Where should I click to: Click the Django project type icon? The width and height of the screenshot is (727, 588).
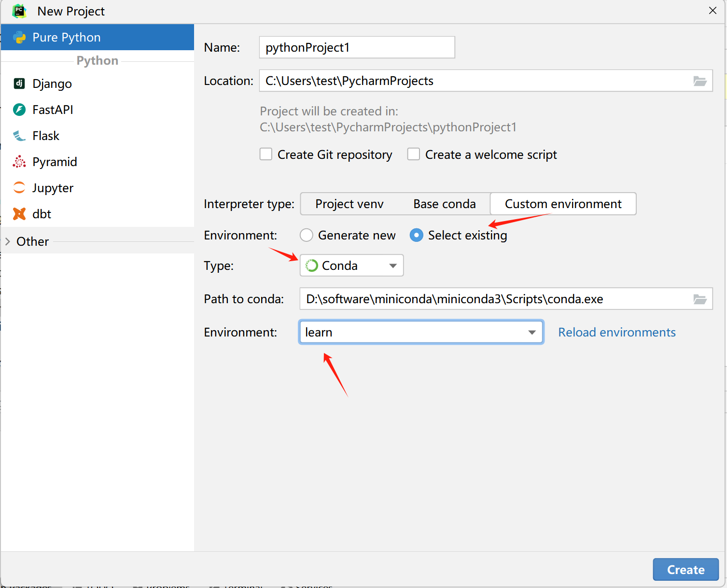tap(19, 84)
